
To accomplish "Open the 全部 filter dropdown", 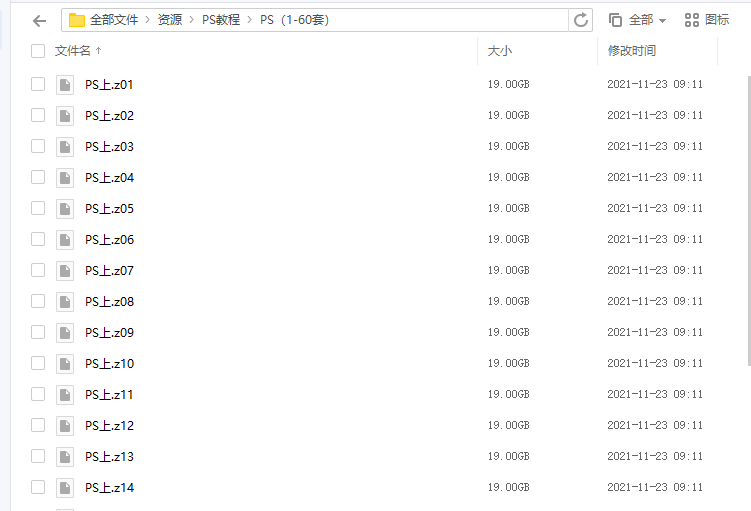I will (637, 20).
